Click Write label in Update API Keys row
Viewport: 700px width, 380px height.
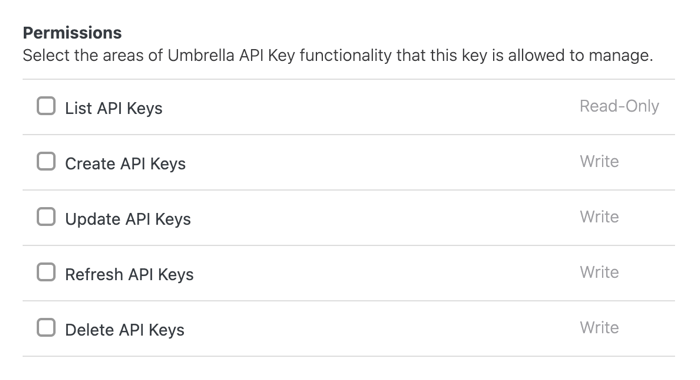[599, 217]
